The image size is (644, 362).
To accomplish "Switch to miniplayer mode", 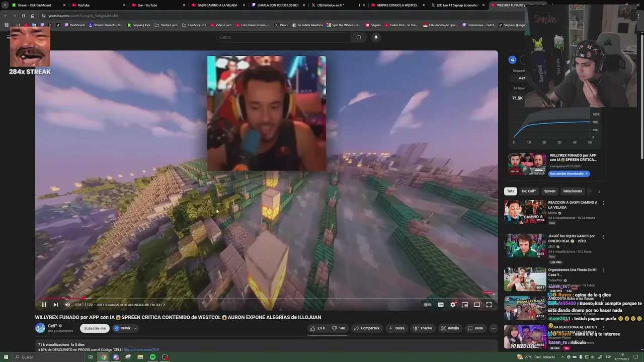I will 465,305.
